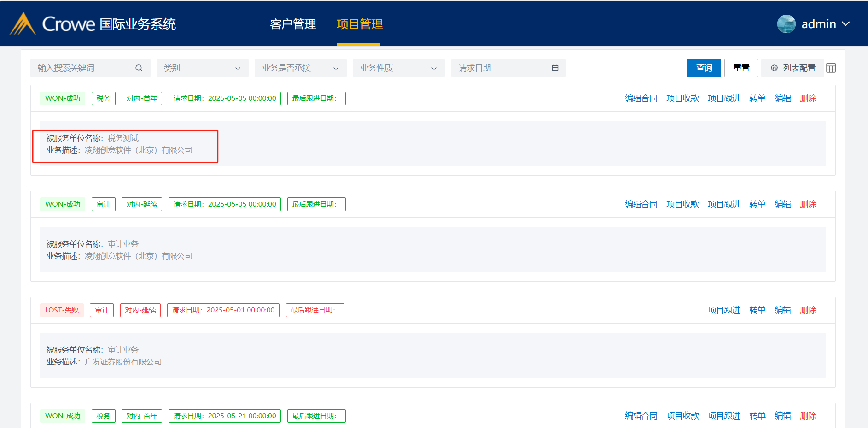The height and width of the screenshot is (428, 868).
Task: Click 项目收款 in the 审计 对内-延续 WON row
Action: 682,204
